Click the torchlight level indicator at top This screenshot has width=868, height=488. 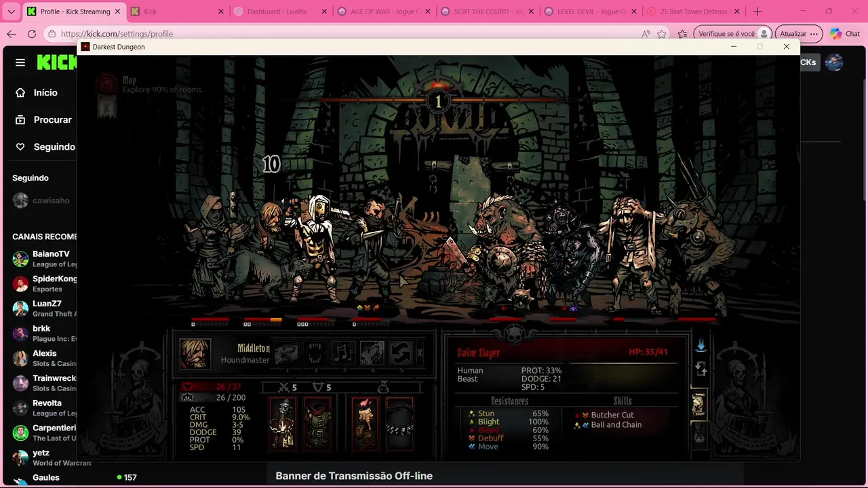coord(437,102)
